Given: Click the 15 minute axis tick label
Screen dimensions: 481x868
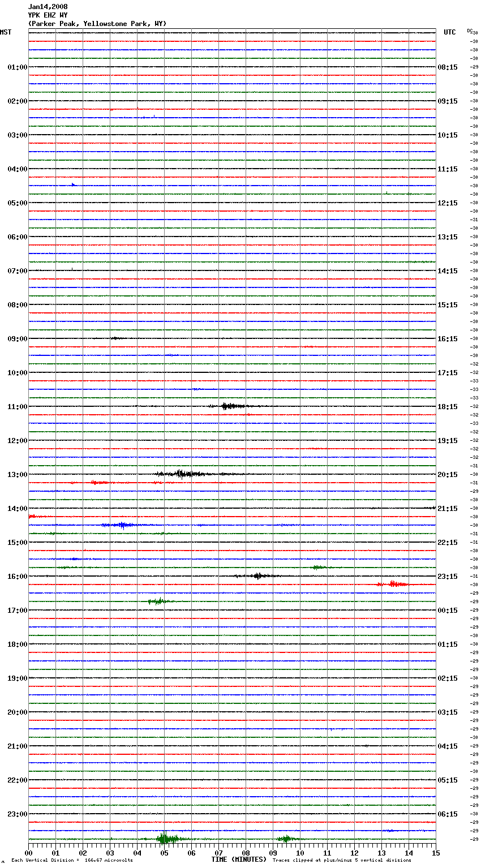Looking at the screenshot, I should [x=436, y=853].
